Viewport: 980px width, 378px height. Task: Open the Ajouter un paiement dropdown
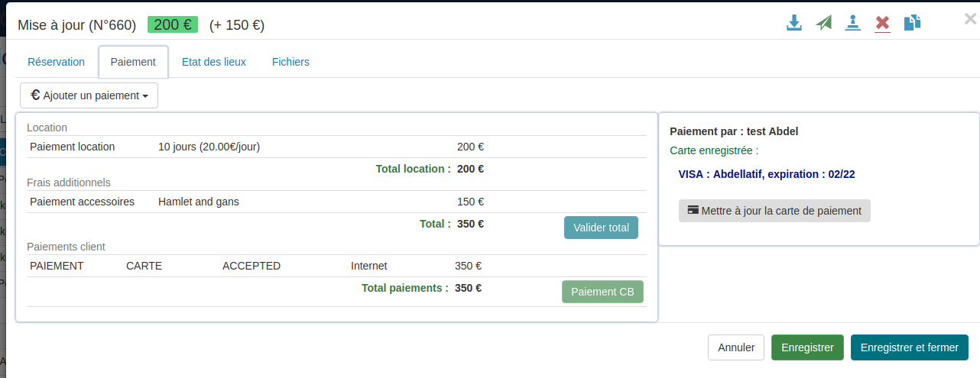tap(89, 95)
